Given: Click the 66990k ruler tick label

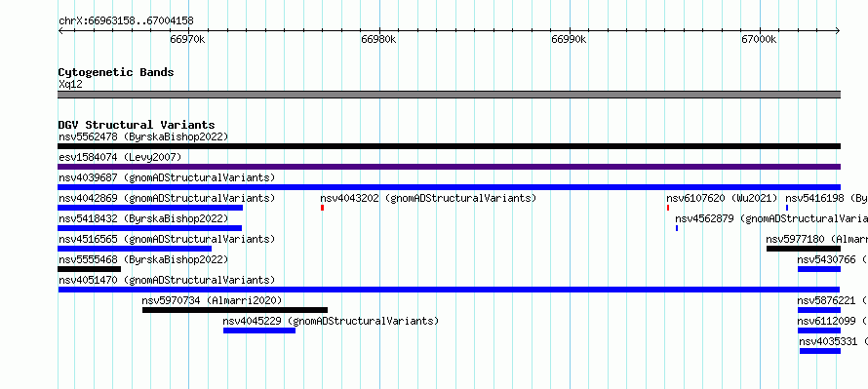Looking at the screenshot, I should point(569,40).
